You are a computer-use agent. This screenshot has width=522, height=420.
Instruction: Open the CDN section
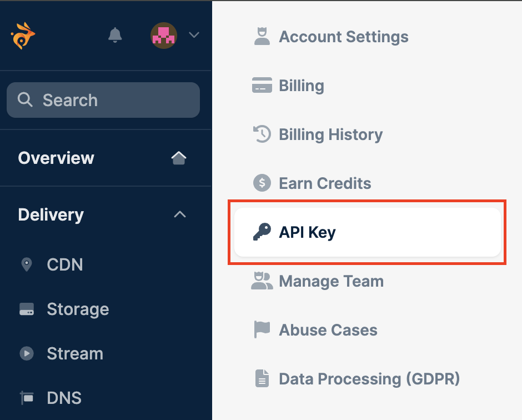[65, 265]
